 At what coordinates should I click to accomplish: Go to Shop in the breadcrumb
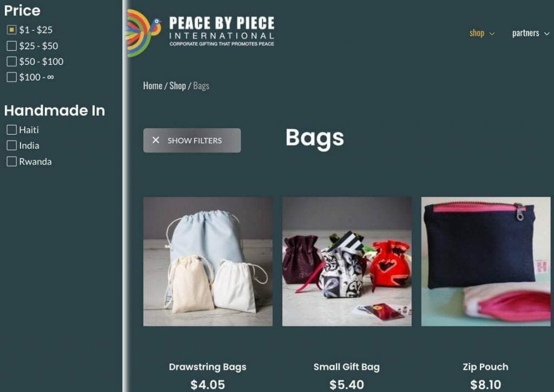177,86
